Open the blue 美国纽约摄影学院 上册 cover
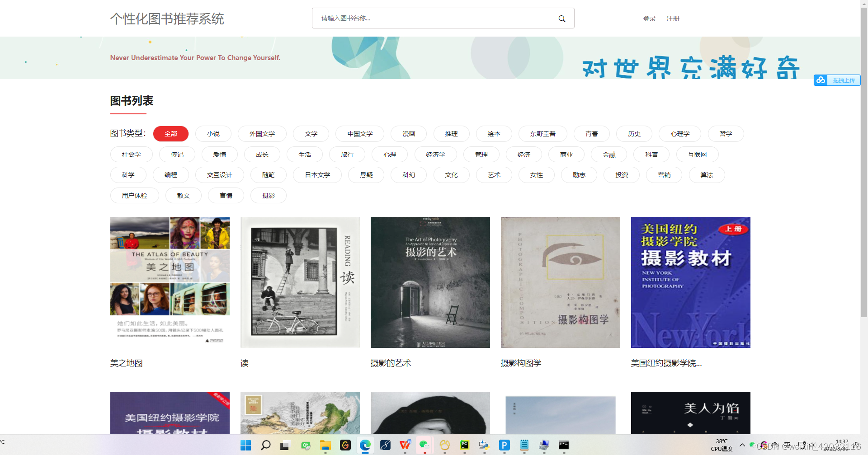 pos(691,282)
